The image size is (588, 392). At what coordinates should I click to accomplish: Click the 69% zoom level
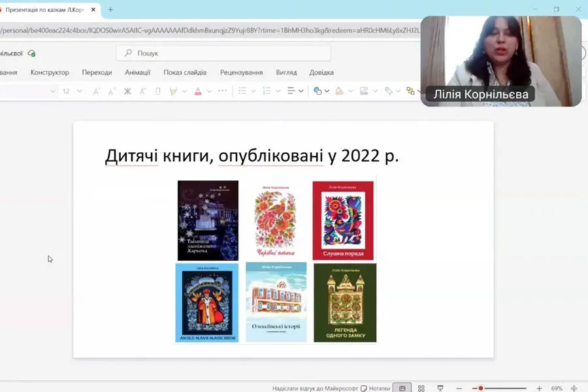coord(557,388)
